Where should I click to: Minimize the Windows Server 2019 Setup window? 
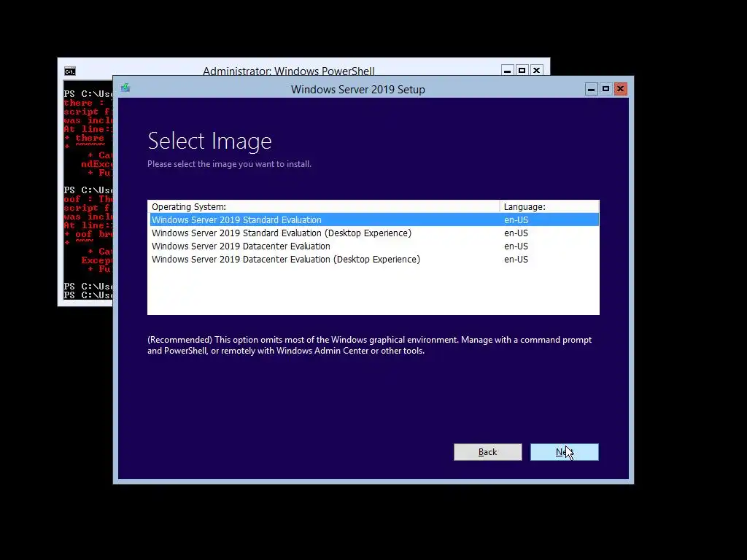point(591,89)
